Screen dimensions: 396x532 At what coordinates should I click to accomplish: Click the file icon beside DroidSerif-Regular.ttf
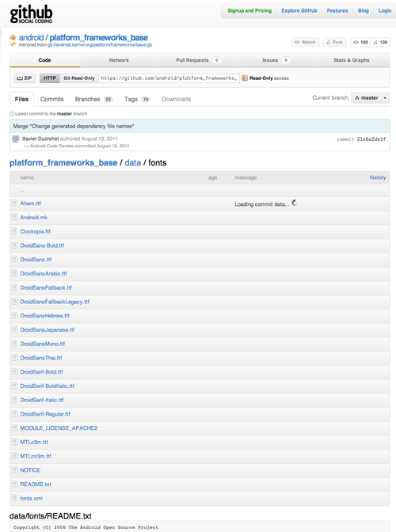click(x=14, y=413)
